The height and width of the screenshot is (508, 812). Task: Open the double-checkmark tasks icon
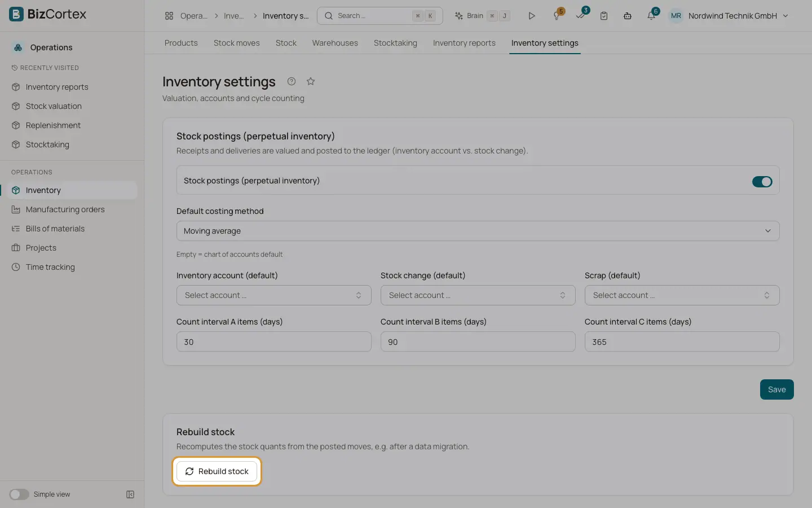[580, 16]
